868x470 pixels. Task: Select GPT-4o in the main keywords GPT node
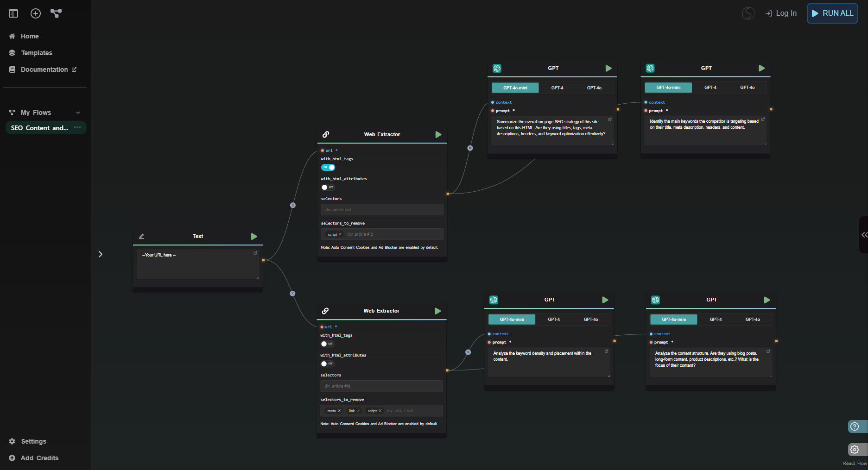coord(748,88)
